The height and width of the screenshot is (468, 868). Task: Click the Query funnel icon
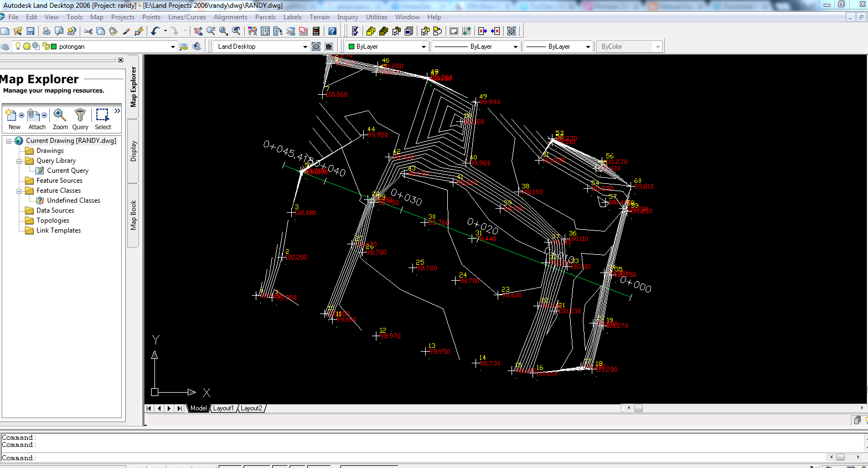pos(80,119)
